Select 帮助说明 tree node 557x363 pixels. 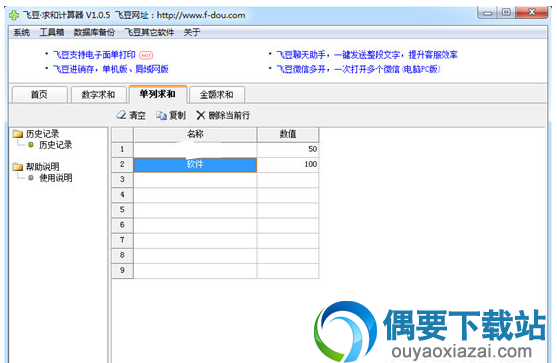pyautogui.click(x=42, y=167)
